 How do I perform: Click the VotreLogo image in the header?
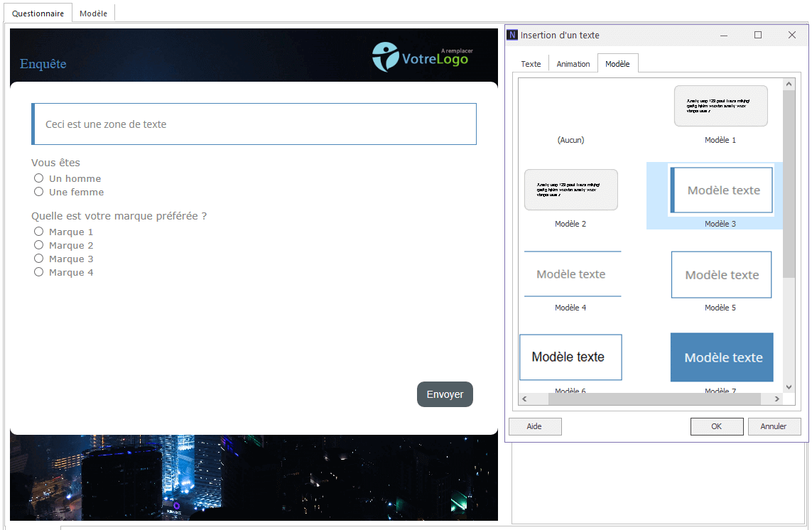422,57
